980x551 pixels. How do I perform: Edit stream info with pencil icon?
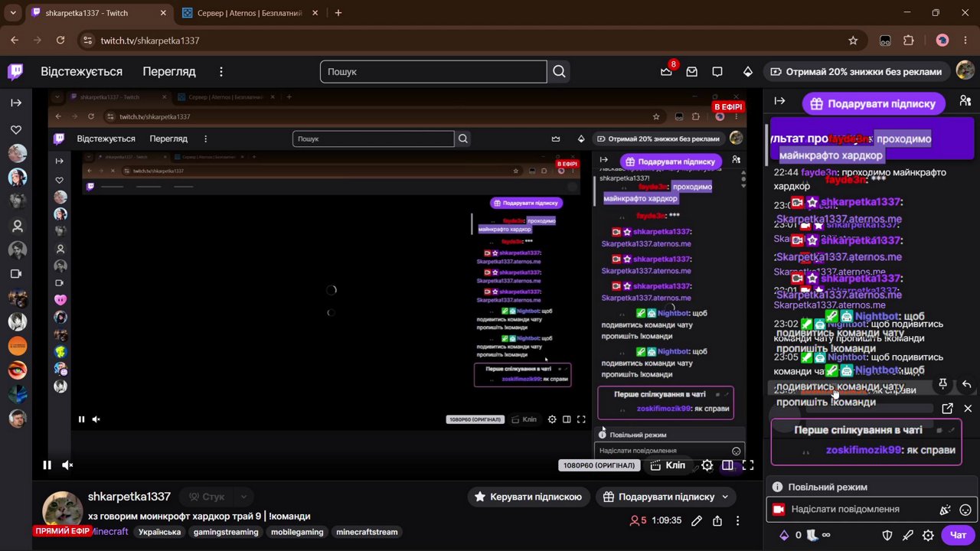697,520
